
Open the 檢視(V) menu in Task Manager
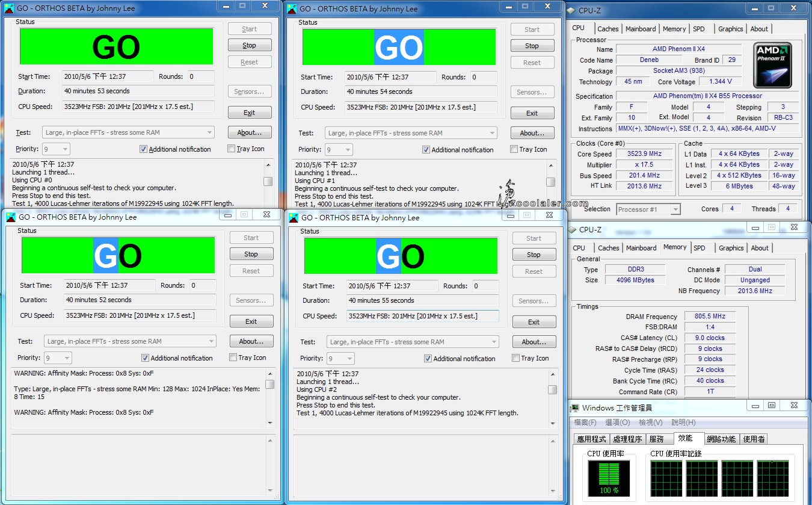(x=650, y=423)
